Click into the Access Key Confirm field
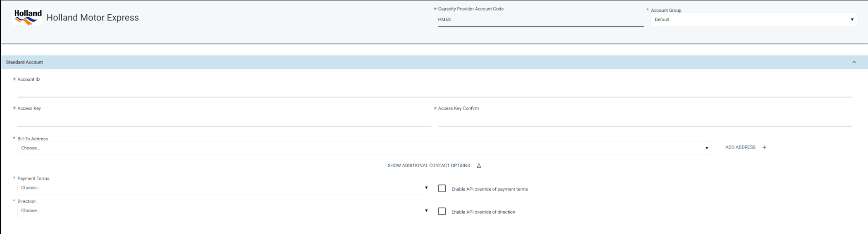Viewport: 868px width, 234px height. coord(645,120)
